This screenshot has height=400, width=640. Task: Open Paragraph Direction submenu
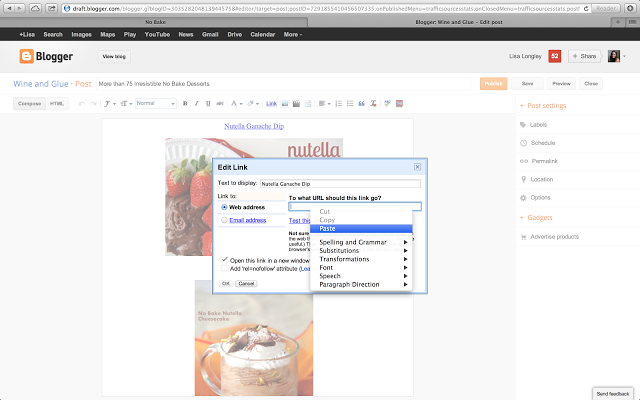[361, 284]
